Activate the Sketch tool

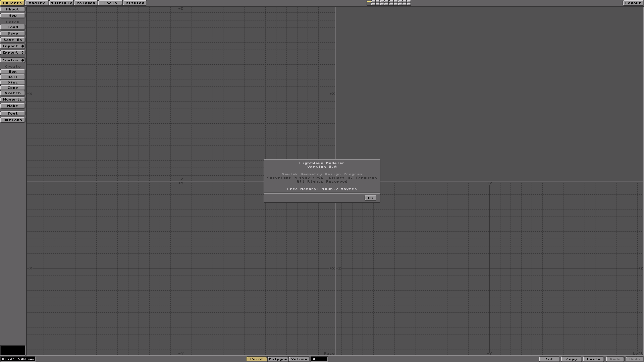pyautogui.click(x=12, y=93)
